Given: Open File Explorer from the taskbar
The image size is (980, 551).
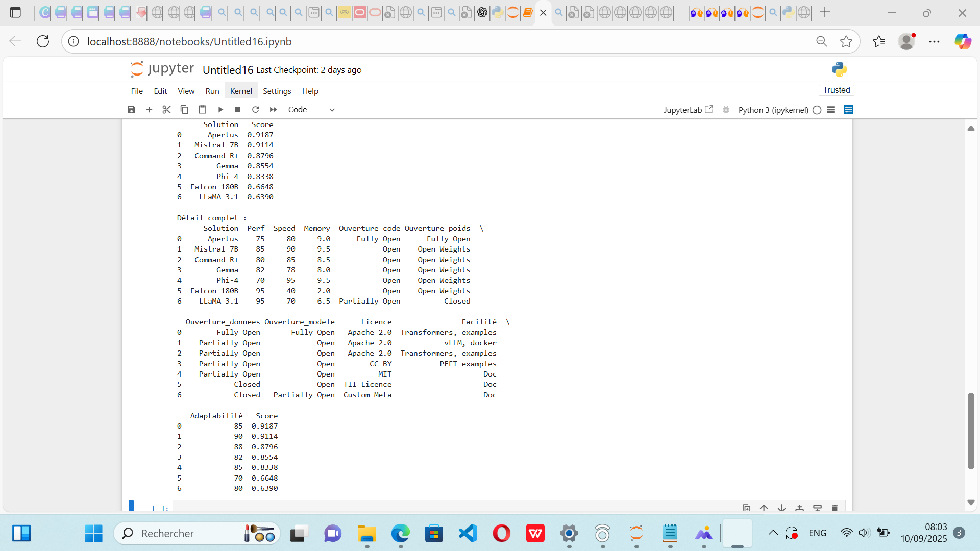Looking at the screenshot, I should [x=366, y=534].
